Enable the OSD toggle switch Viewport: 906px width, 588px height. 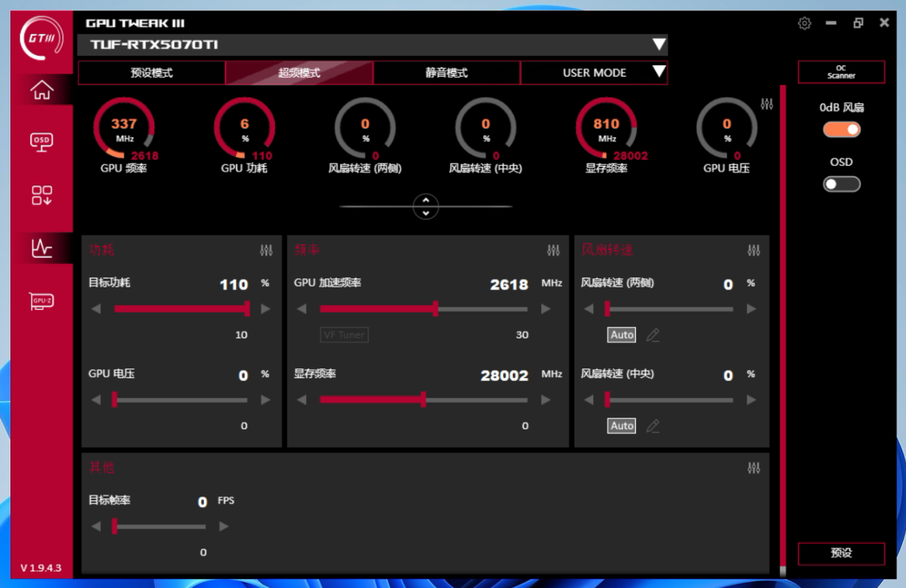[841, 184]
